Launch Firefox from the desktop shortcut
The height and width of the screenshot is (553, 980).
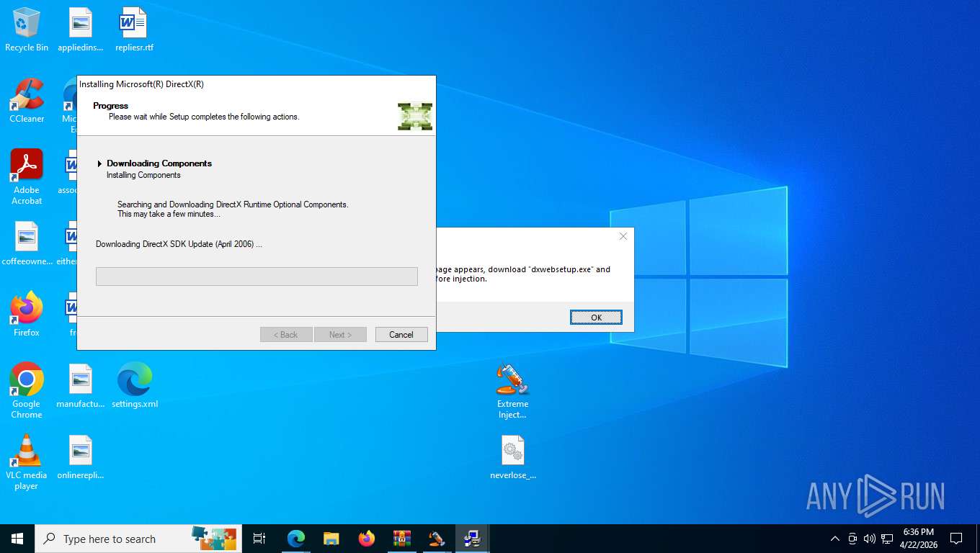pos(27,315)
